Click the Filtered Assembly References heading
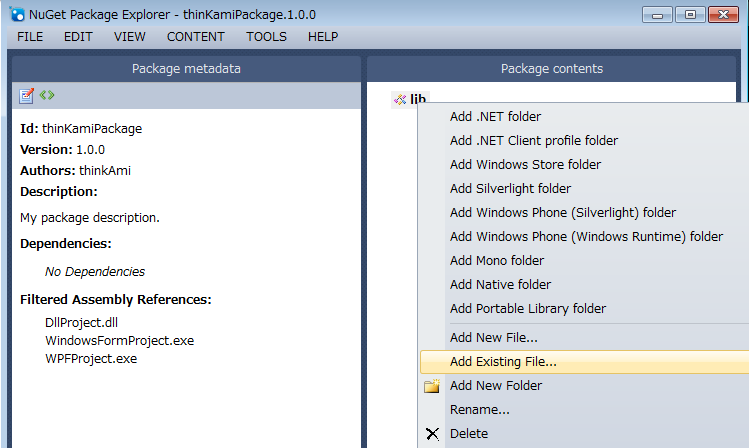 [116, 299]
